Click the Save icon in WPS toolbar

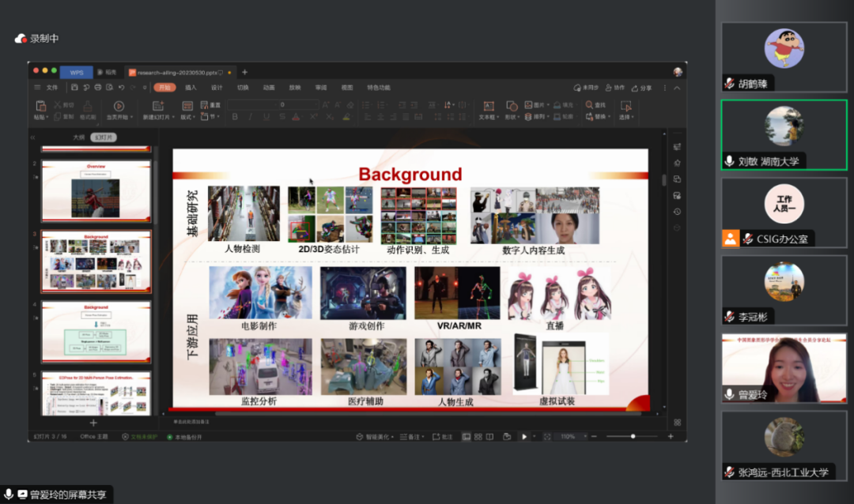pyautogui.click(x=74, y=88)
